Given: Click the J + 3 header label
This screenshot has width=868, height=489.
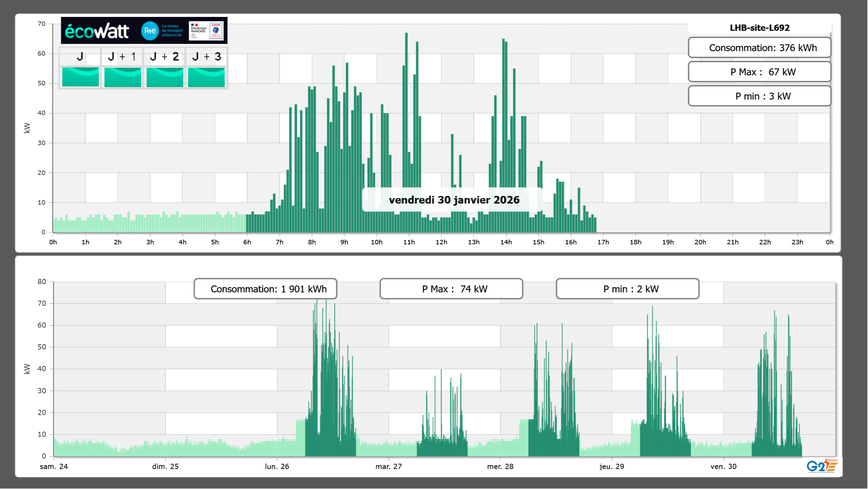Looking at the screenshot, I should (x=206, y=57).
